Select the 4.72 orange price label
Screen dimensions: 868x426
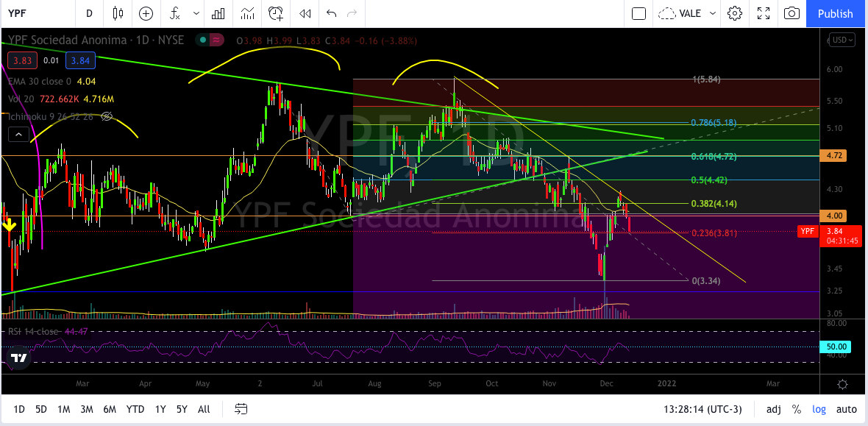[833, 155]
